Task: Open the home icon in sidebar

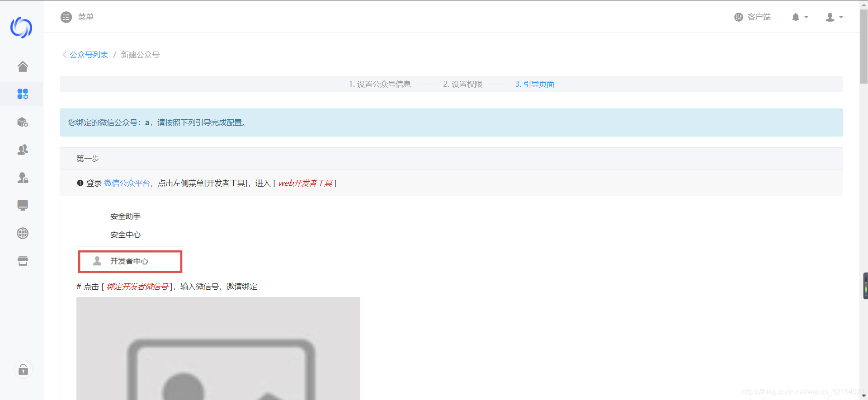Action: point(23,66)
